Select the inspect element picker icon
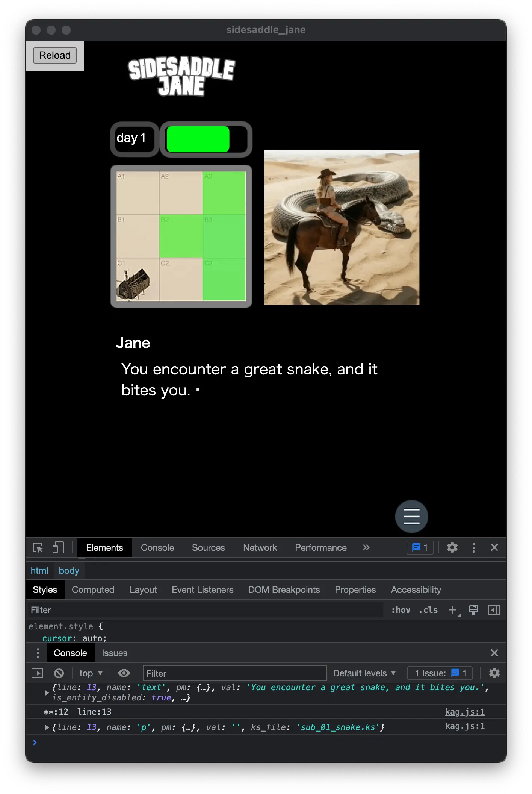Screen dimensions: 532x794 coord(38,548)
